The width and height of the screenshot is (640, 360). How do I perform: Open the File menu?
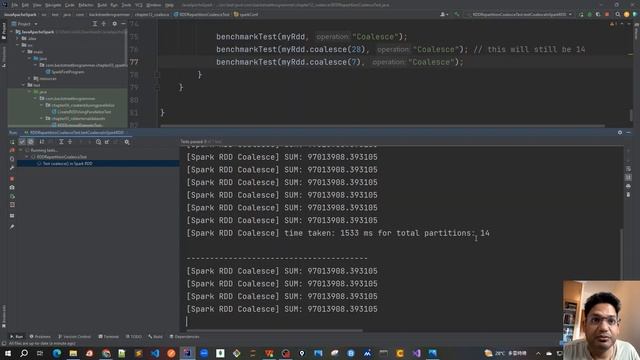[x=15, y=5]
